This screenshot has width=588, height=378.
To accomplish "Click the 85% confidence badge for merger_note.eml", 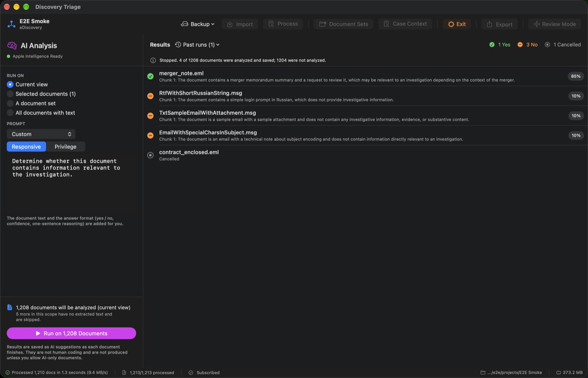I will tap(576, 76).
